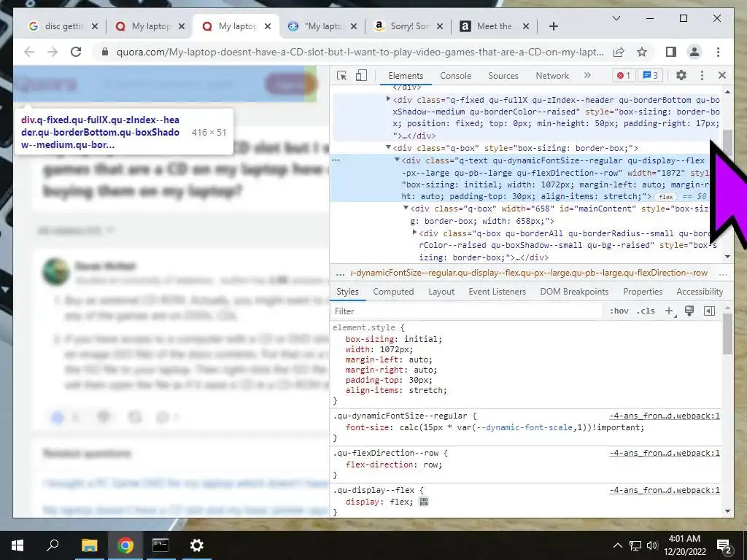Go forward in Chrome
747x560 pixels.
53,52
